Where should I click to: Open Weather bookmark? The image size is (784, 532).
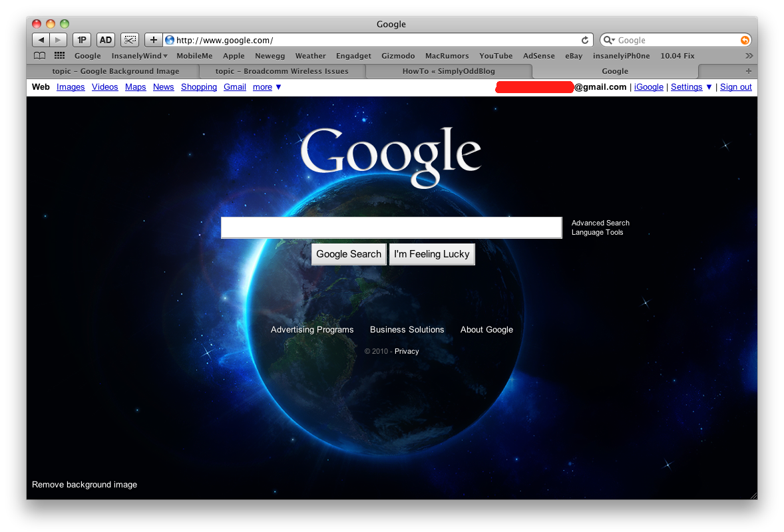[x=311, y=56]
